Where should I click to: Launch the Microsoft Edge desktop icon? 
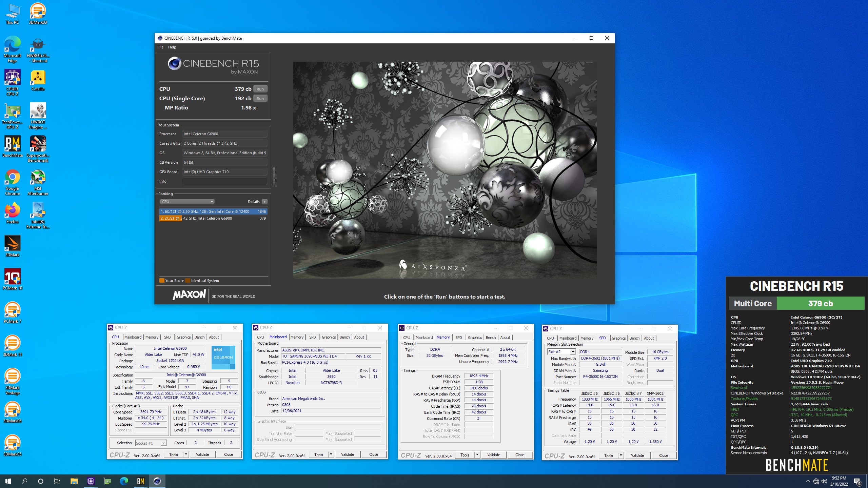coord(12,49)
